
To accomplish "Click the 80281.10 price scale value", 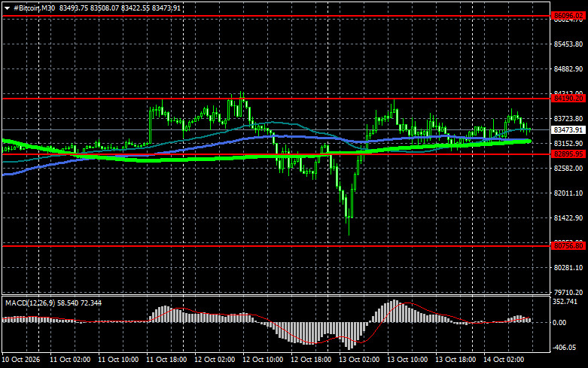I will click(x=568, y=268).
